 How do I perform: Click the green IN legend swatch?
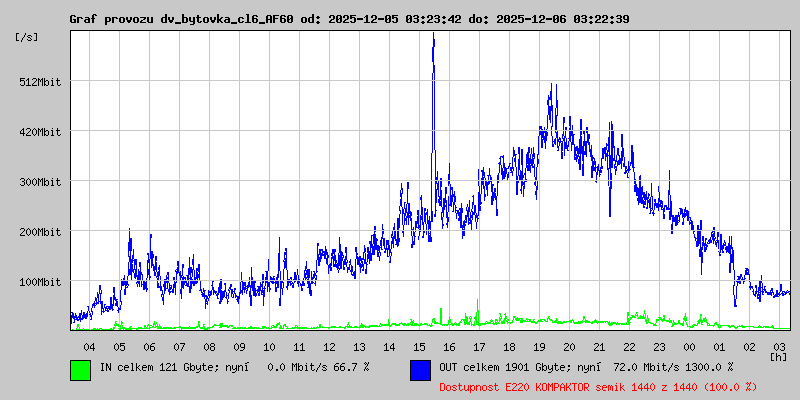pyautogui.click(x=80, y=369)
